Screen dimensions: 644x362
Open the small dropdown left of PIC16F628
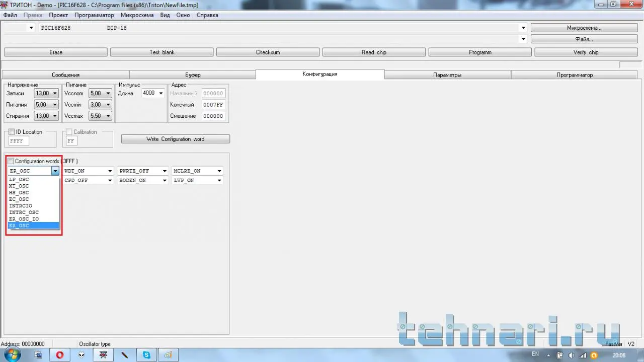click(31, 28)
